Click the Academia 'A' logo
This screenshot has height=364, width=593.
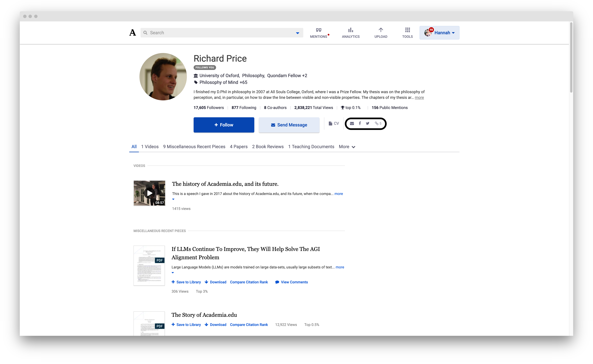pos(133,33)
